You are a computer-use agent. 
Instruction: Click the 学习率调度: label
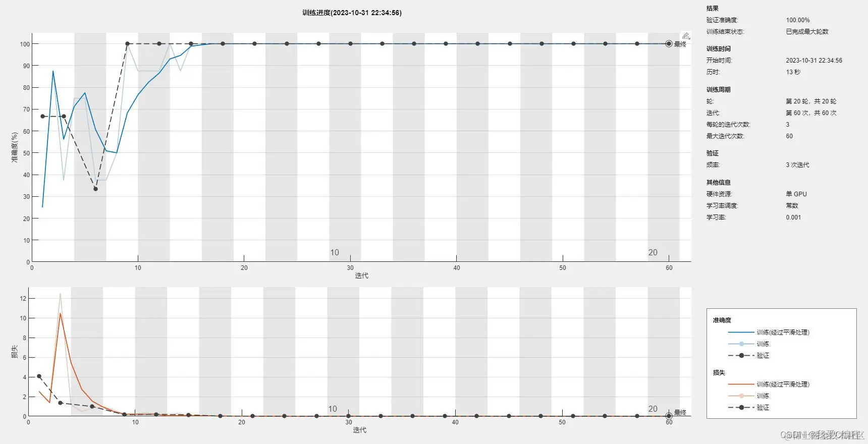click(x=722, y=206)
